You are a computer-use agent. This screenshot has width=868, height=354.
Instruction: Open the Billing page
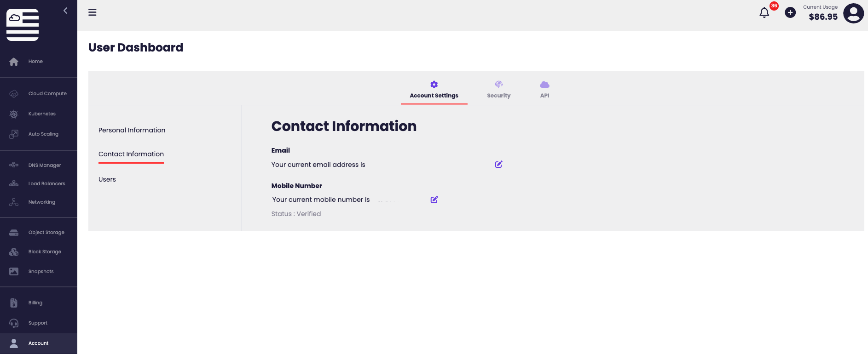(x=35, y=303)
